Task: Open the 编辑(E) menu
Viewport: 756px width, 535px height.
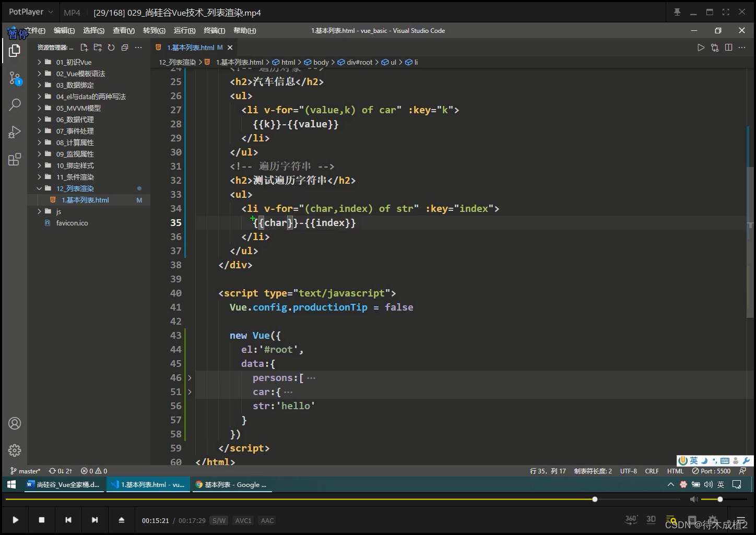Action: coord(64,31)
